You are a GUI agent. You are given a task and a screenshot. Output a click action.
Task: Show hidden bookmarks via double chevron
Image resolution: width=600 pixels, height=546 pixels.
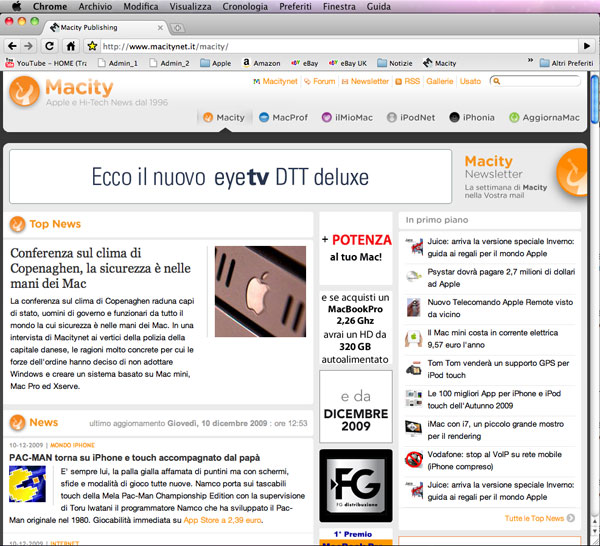[x=530, y=60]
